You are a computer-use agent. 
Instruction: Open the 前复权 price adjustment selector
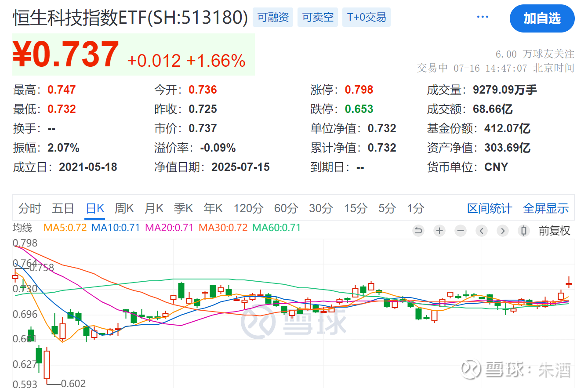[554, 230]
